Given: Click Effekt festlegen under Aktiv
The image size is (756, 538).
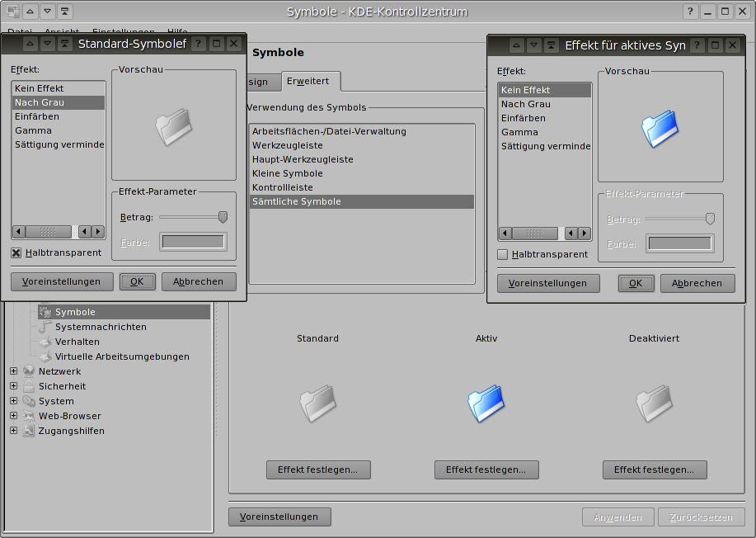Looking at the screenshot, I should coord(486,470).
